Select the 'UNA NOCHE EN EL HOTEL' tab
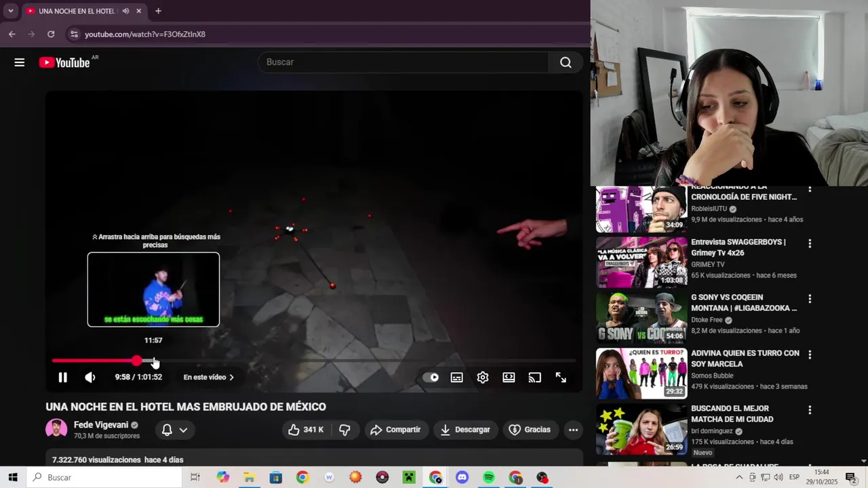Viewport: 868px width, 488px height. tap(77, 11)
